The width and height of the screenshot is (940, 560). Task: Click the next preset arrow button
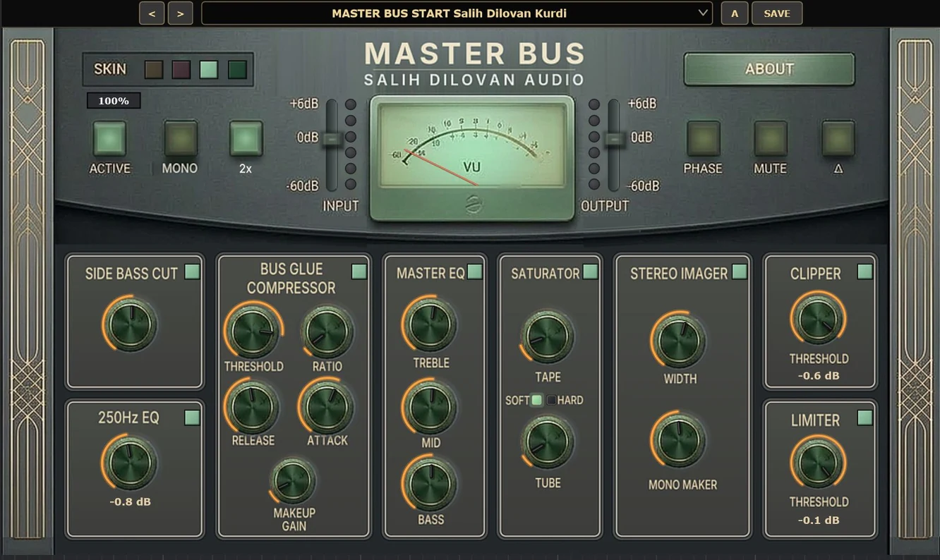point(181,13)
